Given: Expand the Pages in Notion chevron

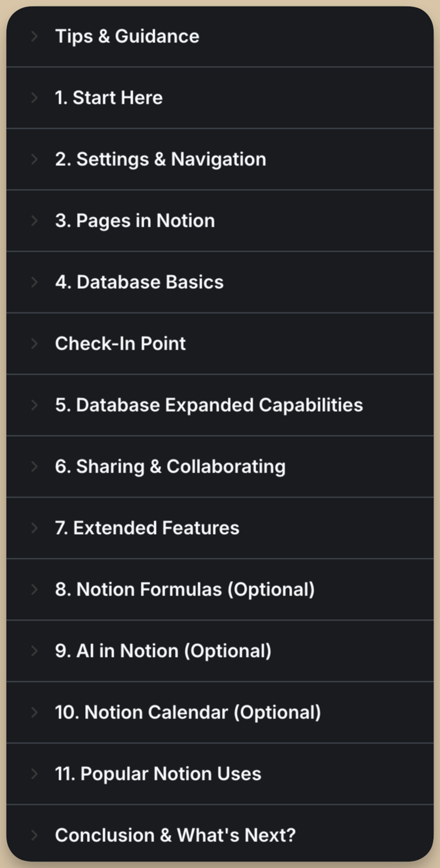Looking at the screenshot, I should pyautogui.click(x=34, y=221).
